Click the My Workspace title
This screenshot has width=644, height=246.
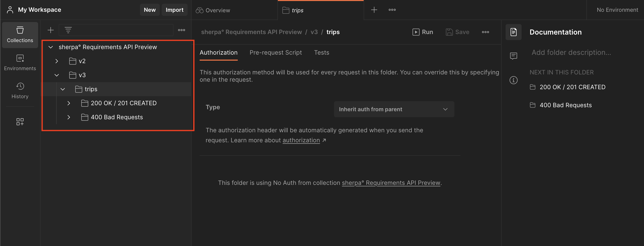coord(40,10)
